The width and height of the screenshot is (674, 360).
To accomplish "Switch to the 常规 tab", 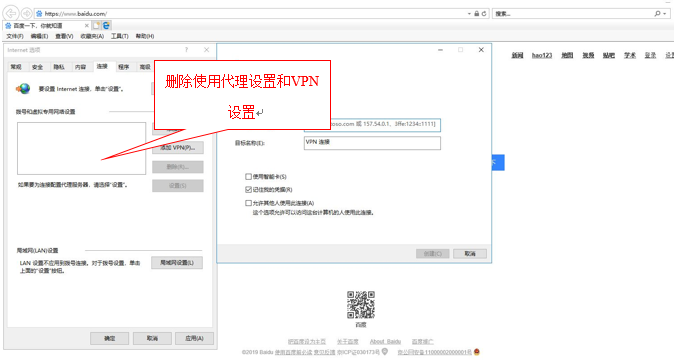I will pyautogui.click(x=16, y=67).
